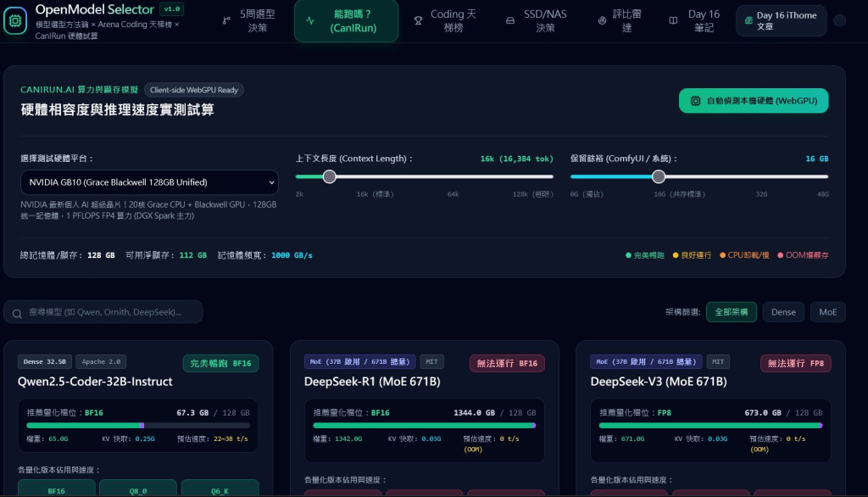Click the round theme toggle at header right
This screenshot has width=868, height=497.
(x=840, y=20)
